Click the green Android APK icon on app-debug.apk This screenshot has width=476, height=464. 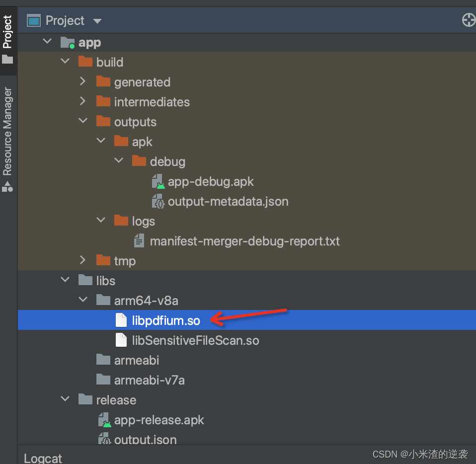pos(158,181)
